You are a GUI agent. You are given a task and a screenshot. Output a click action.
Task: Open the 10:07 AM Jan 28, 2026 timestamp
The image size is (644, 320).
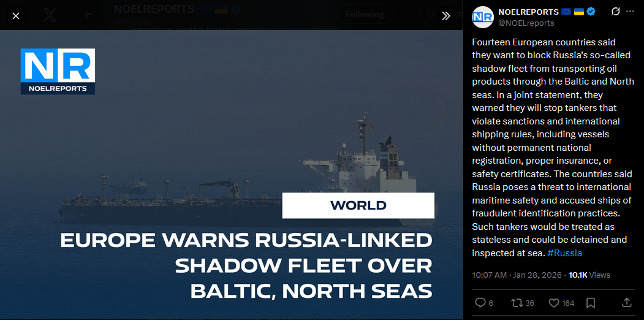point(517,275)
